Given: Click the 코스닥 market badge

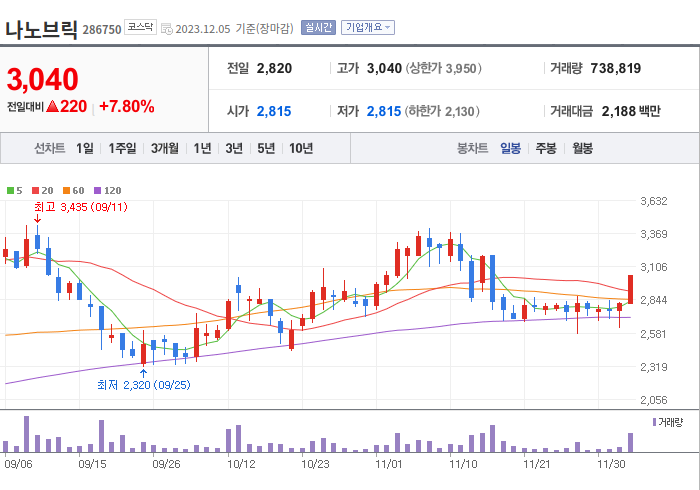Looking at the screenshot, I should [x=140, y=27].
